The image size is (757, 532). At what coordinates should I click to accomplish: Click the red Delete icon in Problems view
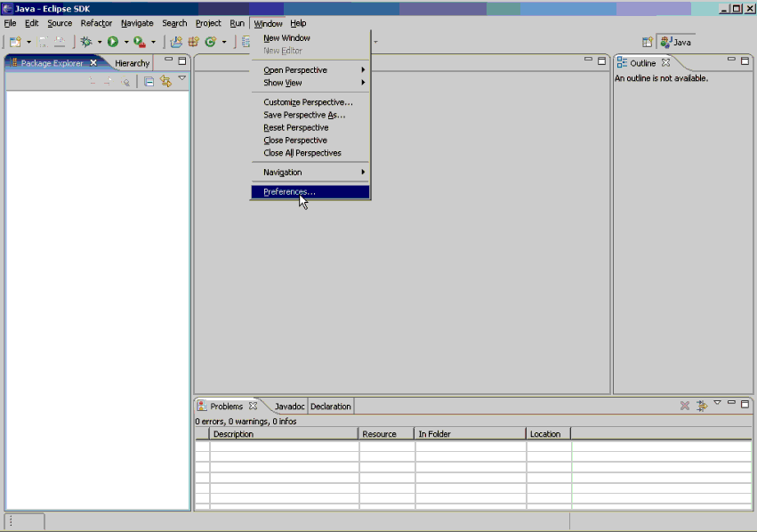[685, 406]
